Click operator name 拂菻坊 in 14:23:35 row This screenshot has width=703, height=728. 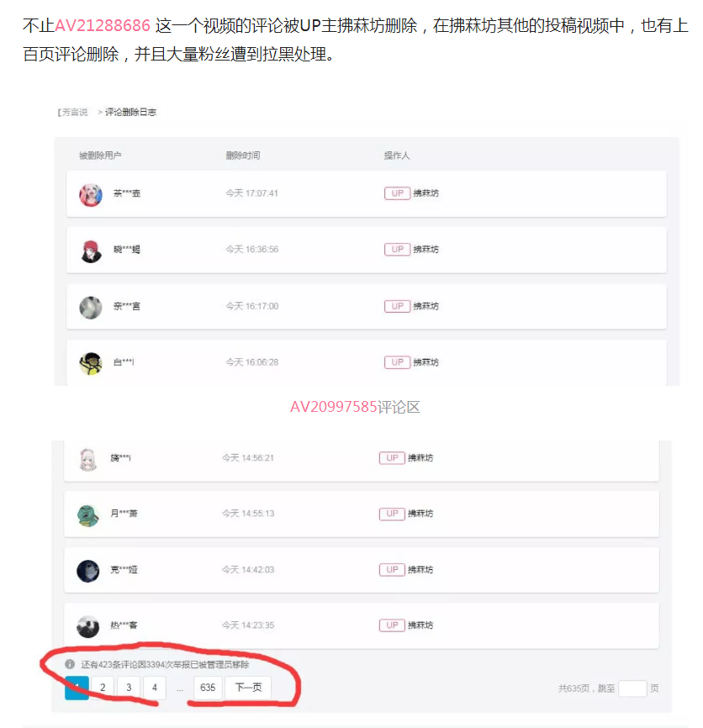point(420,625)
